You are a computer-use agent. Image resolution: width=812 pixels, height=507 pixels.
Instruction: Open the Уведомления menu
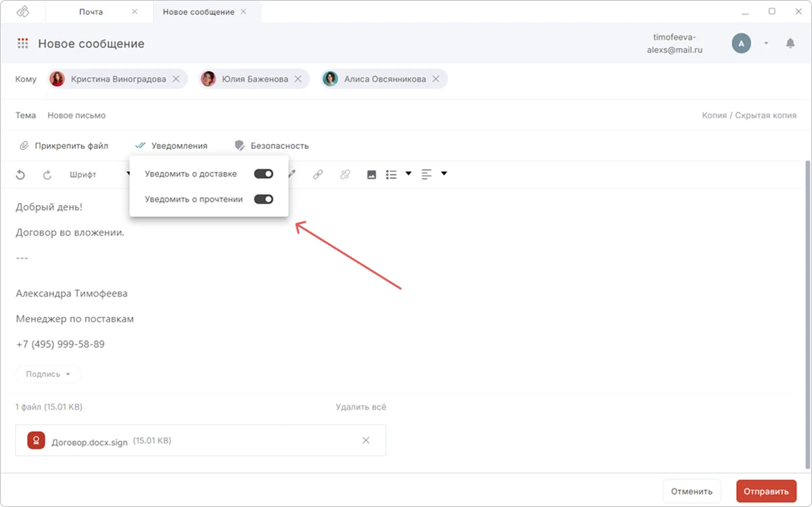pos(172,146)
